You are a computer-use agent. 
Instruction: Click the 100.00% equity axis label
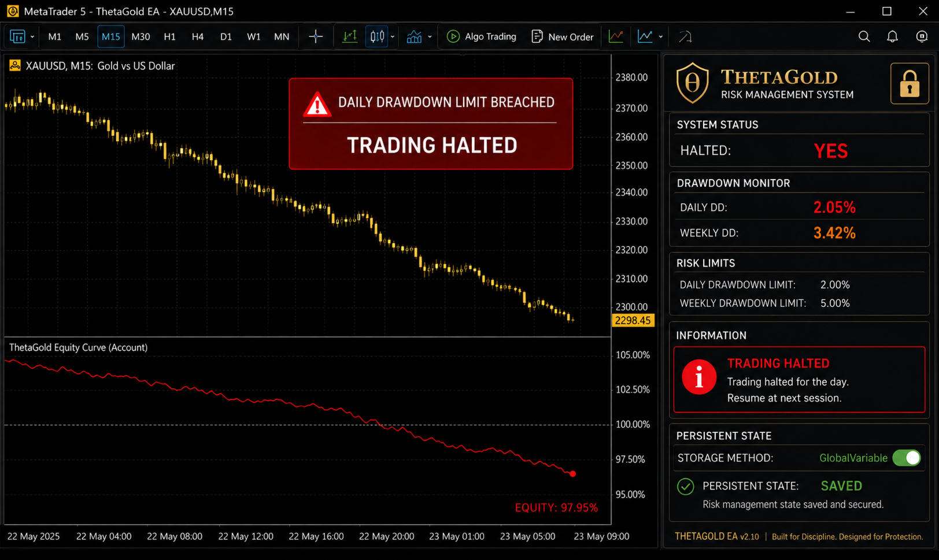pos(633,425)
